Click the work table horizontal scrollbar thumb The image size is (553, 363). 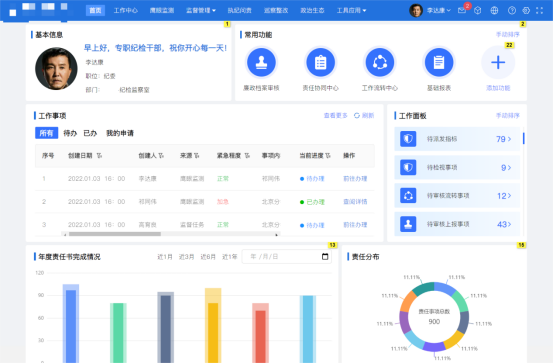click(x=115, y=234)
